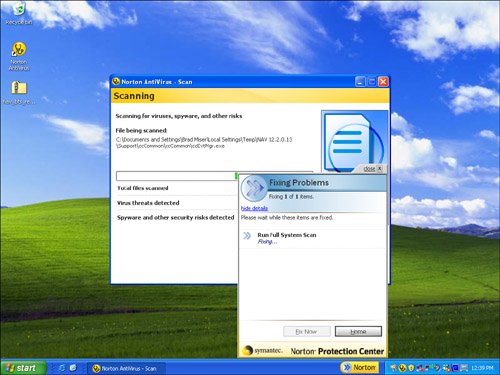Click the Fix Now button
Image resolution: width=500 pixels, height=375 pixels.
[x=307, y=331]
